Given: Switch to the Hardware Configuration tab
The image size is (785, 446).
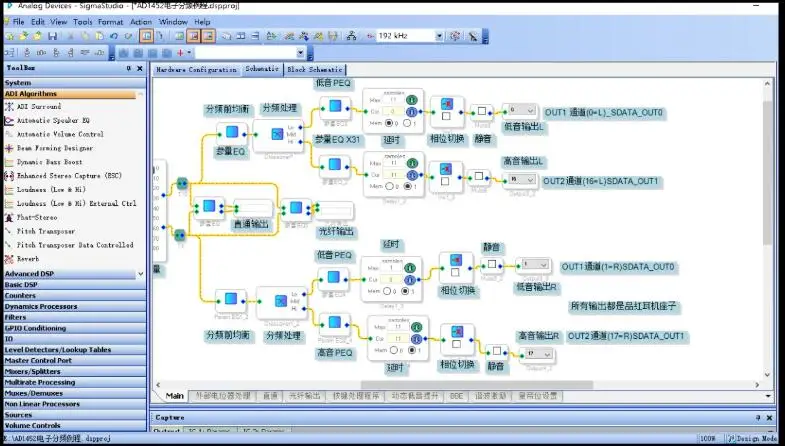Looking at the screenshot, I should 196,70.
